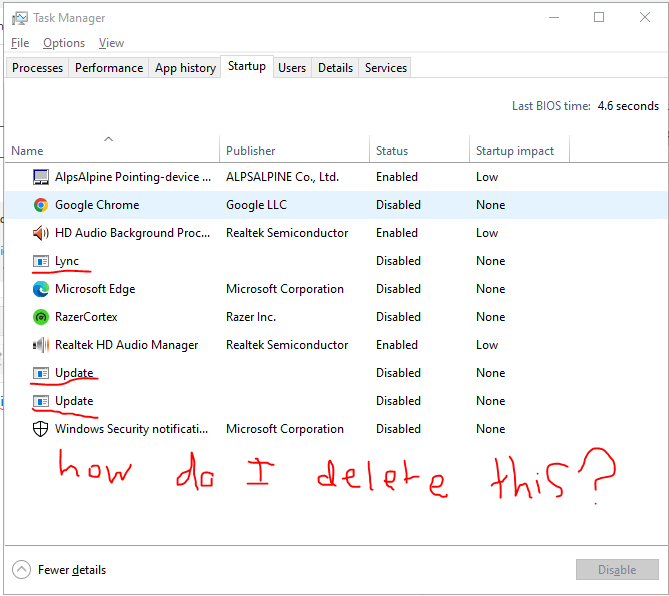The image size is (669, 596).
Task: Click the ALPSALPINE Co., Ltd. publisher cell
Action: tap(282, 177)
